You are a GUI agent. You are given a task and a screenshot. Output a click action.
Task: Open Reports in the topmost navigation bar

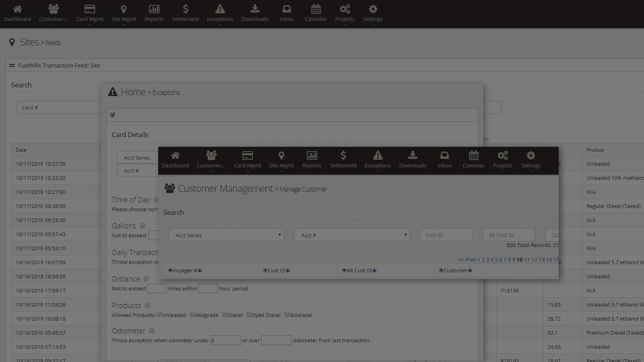click(x=154, y=13)
